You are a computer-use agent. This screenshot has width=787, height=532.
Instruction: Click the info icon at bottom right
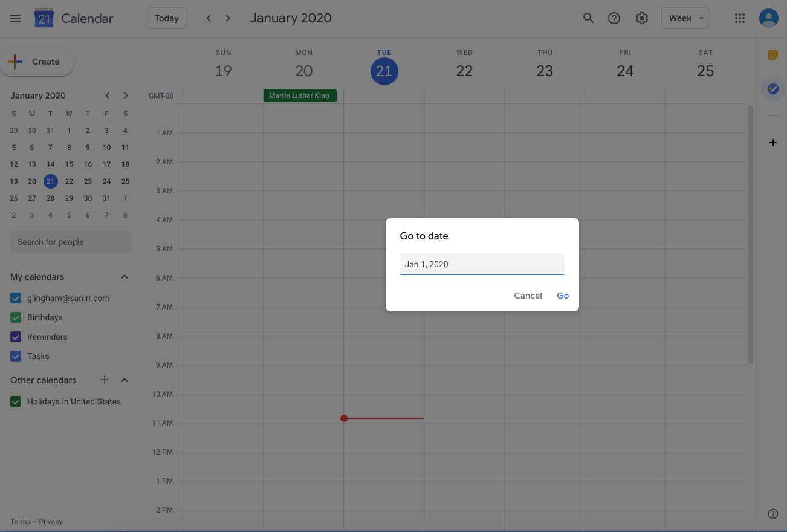(x=772, y=514)
